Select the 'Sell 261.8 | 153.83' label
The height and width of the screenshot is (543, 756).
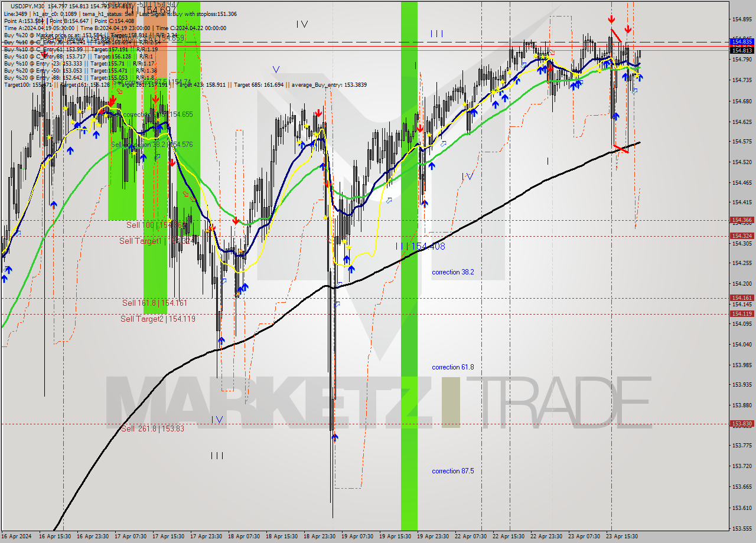pos(152,428)
